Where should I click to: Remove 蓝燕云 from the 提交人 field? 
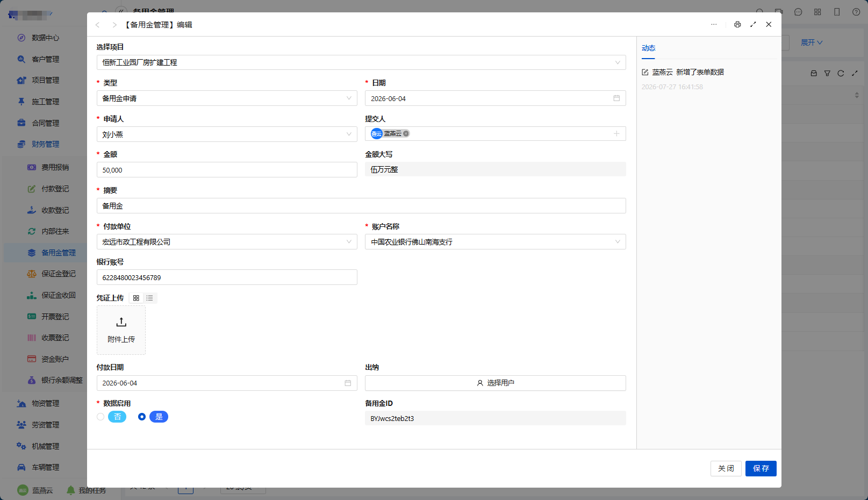tap(406, 133)
